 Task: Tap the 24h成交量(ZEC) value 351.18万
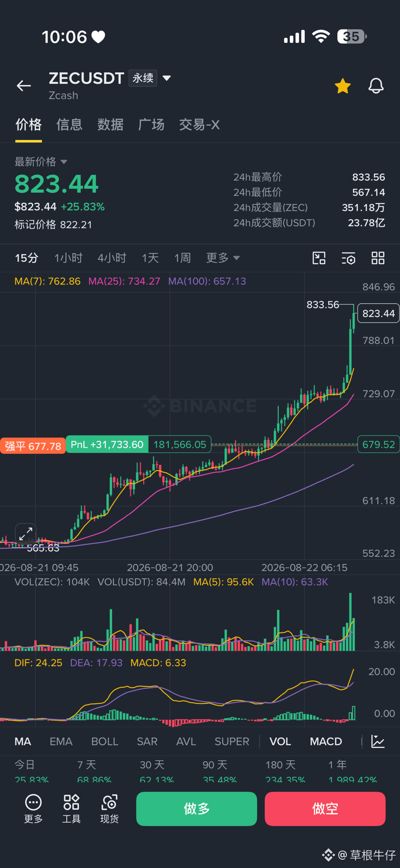click(x=363, y=208)
